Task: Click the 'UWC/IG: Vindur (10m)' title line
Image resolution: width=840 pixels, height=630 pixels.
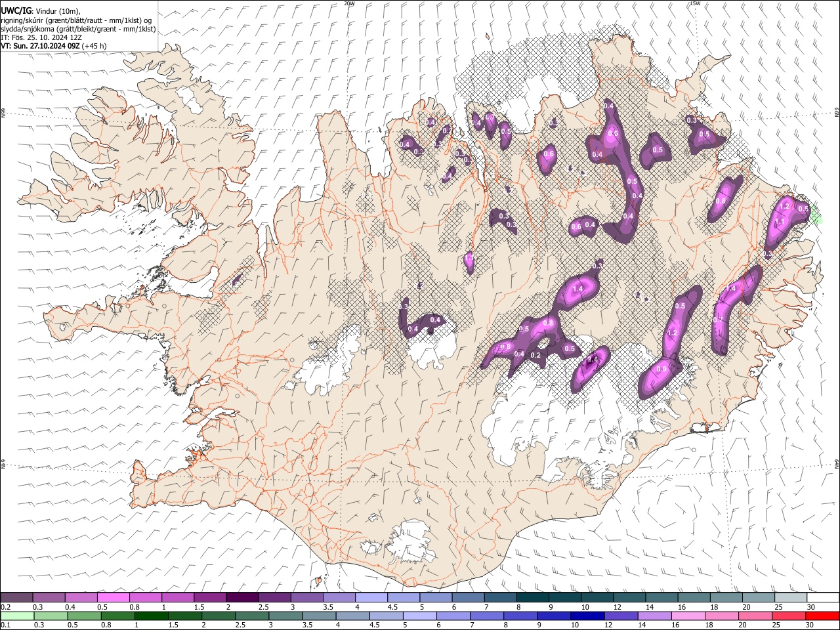Action: coord(41,10)
